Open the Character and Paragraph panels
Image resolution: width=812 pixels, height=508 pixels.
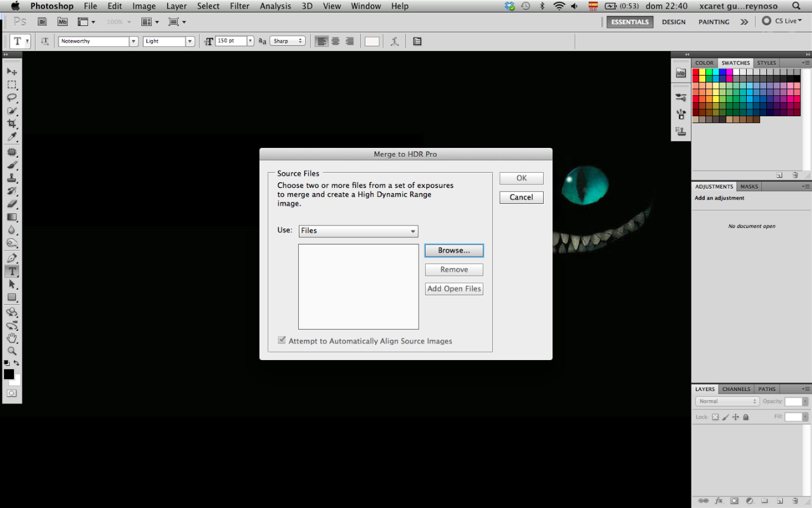pyautogui.click(x=417, y=41)
